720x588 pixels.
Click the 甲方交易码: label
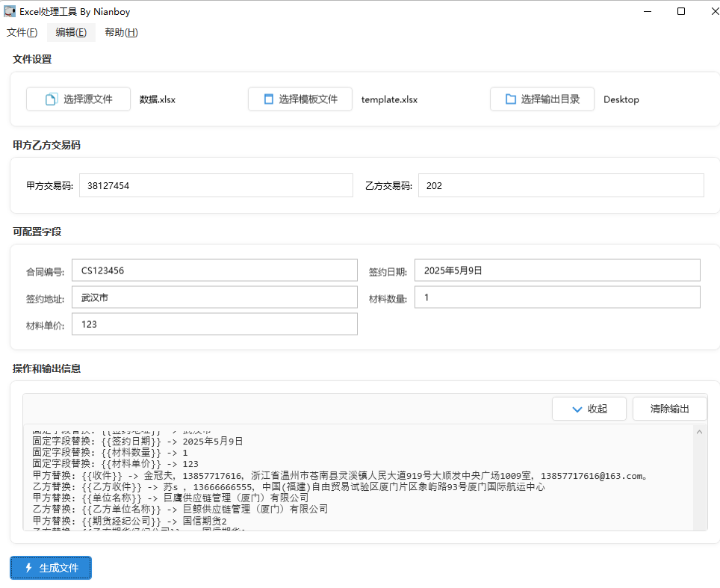49,185
